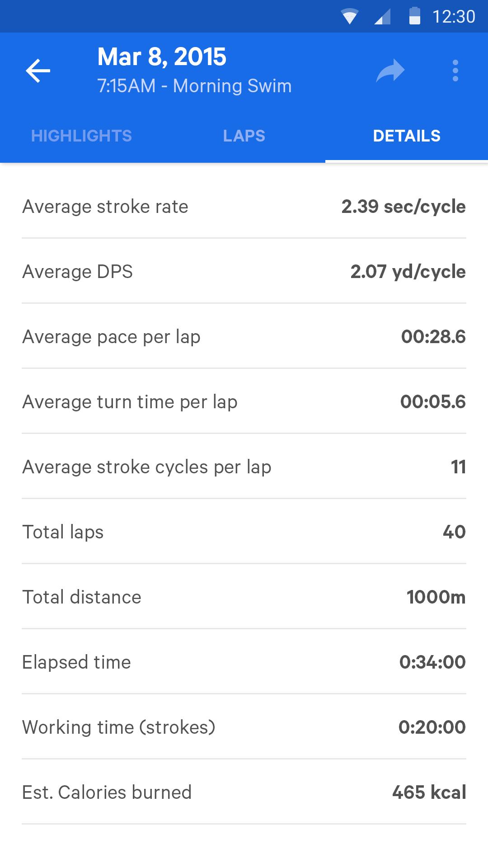
Task: Tap the Mar 8, 2015 title
Action: pos(162,57)
